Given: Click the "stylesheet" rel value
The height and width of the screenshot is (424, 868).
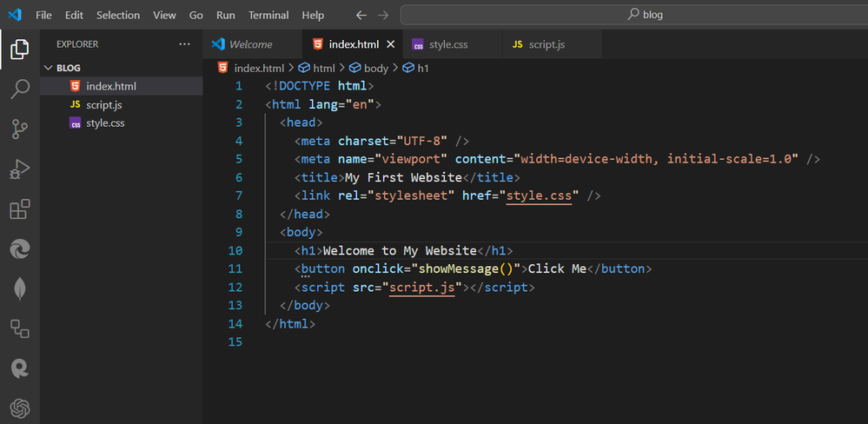Looking at the screenshot, I should 411,195.
